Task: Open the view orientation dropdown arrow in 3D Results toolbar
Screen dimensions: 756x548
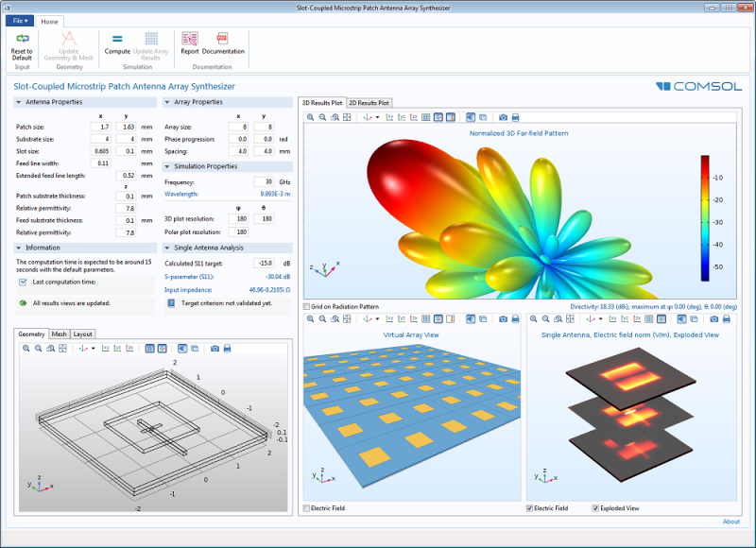Action: 377,118
